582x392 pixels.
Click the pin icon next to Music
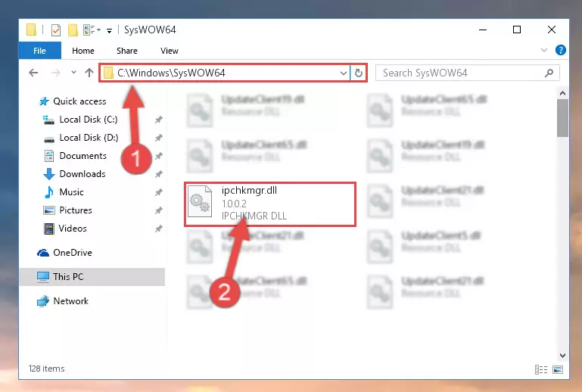tap(158, 192)
